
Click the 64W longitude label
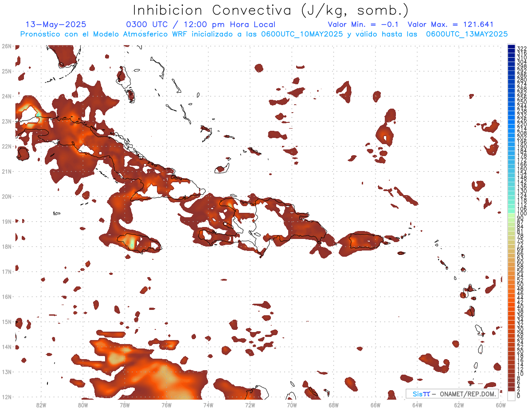417,405
